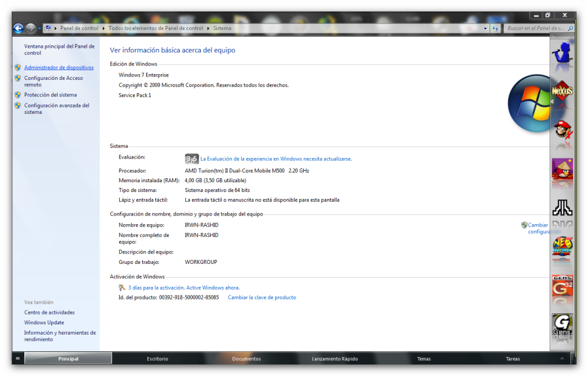
Task: Click the Control Panel icon in address bar
Action: coord(48,28)
